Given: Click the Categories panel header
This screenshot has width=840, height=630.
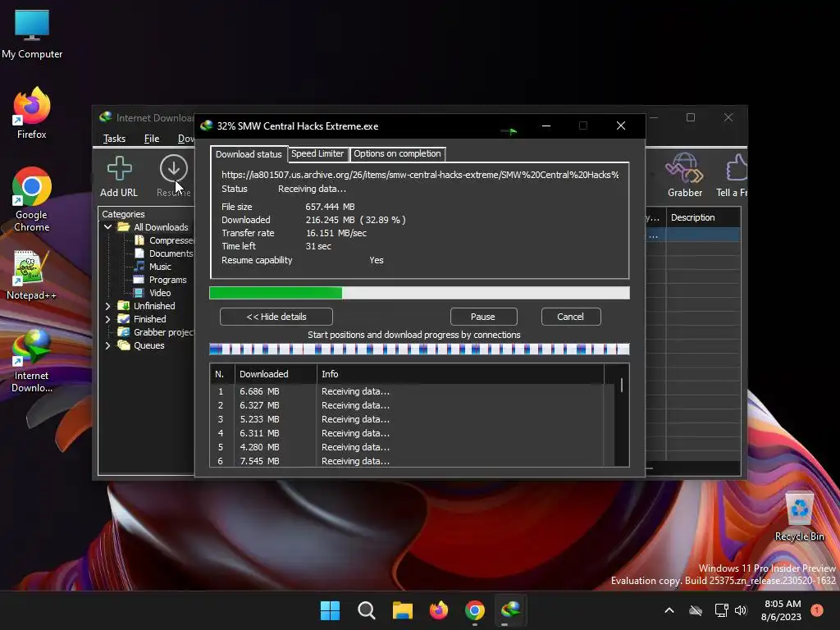Looking at the screenshot, I should tap(123, 214).
